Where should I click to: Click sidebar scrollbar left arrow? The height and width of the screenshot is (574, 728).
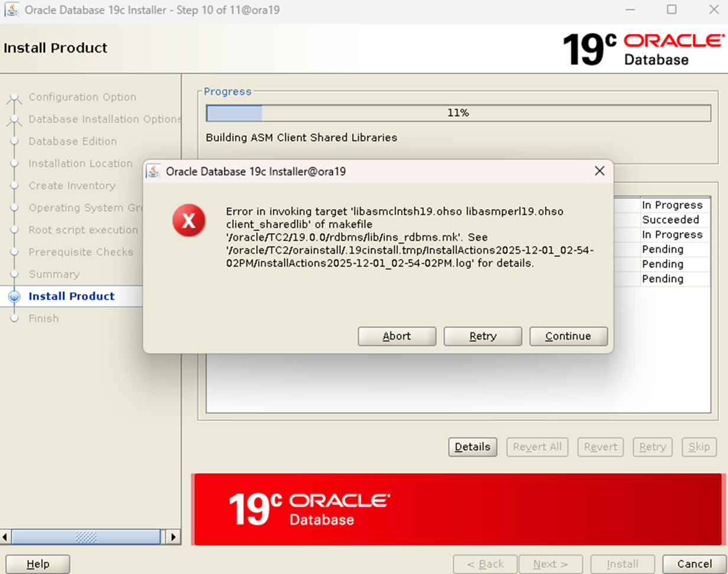tap(5, 537)
